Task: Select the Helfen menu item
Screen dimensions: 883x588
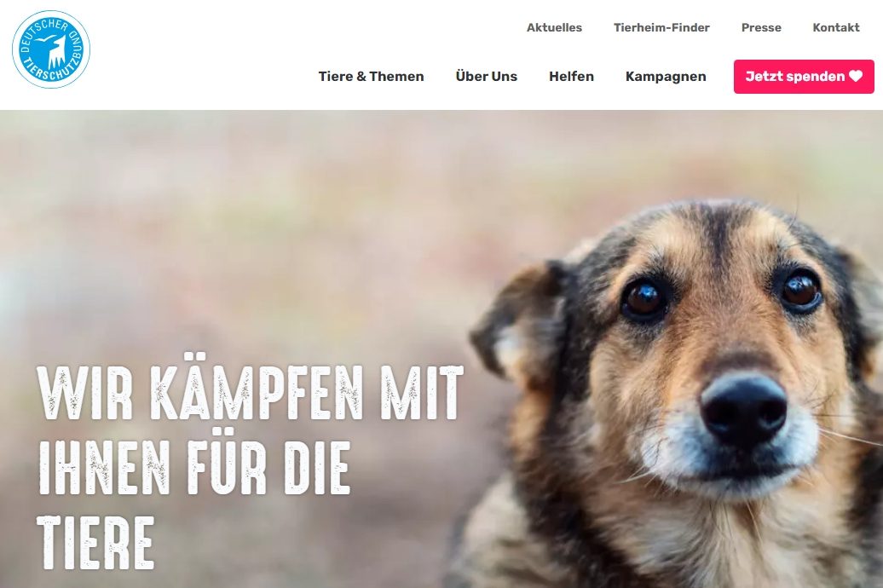Action: click(571, 77)
